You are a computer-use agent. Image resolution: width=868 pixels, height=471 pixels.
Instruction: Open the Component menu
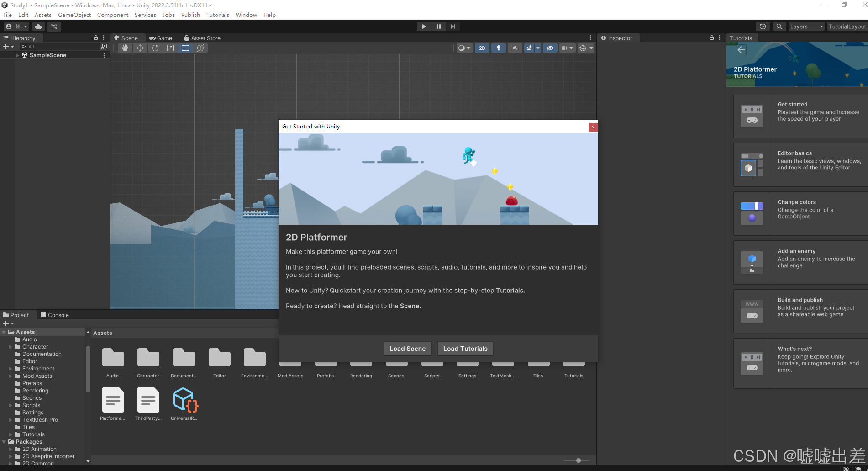pyautogui.click(x=113, y=15)
